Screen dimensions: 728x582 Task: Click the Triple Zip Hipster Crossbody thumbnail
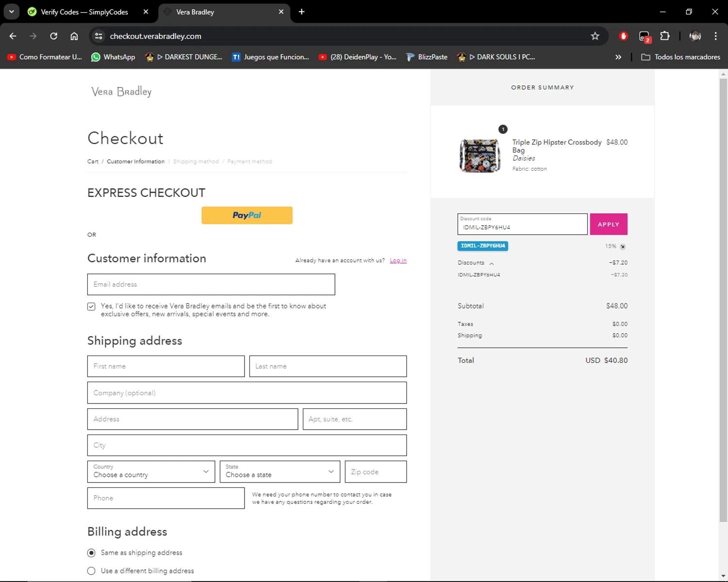tap(480, 155)
